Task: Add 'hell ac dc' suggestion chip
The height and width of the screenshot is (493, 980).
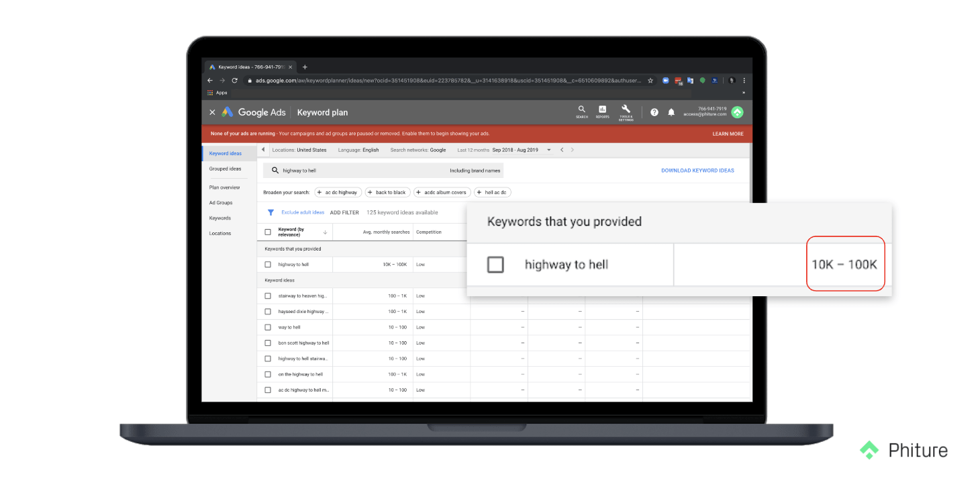Action: tap(493, 192)
